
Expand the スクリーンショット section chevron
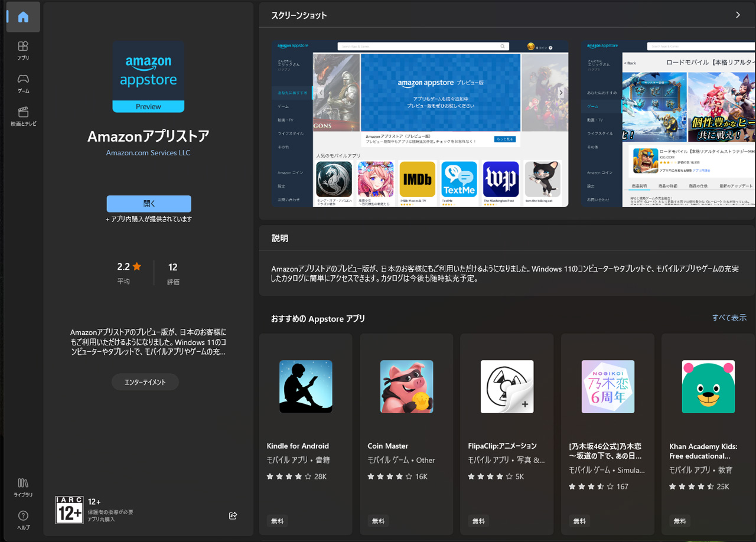[x=738, y=15]
